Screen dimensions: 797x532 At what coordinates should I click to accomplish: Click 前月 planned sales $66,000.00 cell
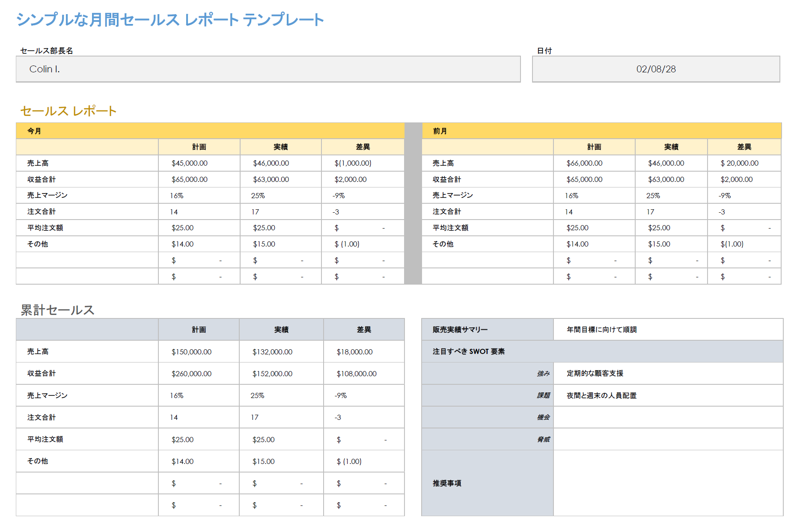(594, 163)
